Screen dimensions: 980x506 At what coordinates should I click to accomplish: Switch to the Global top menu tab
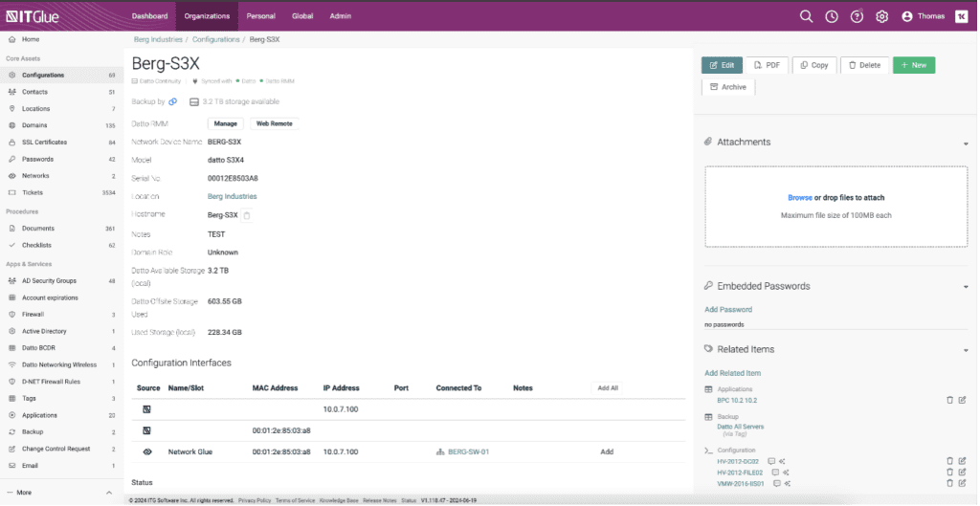[x=302, y=16]
